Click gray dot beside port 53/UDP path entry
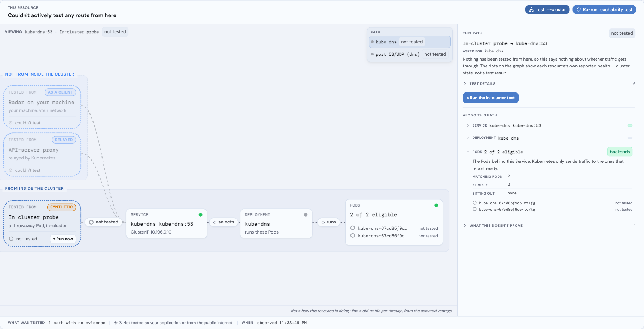 (372, 54)
